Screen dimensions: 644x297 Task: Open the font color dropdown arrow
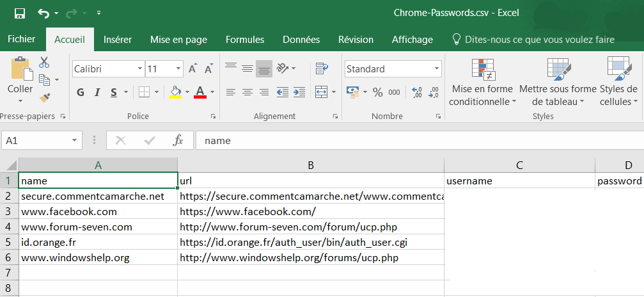click(x=212, y=92)
